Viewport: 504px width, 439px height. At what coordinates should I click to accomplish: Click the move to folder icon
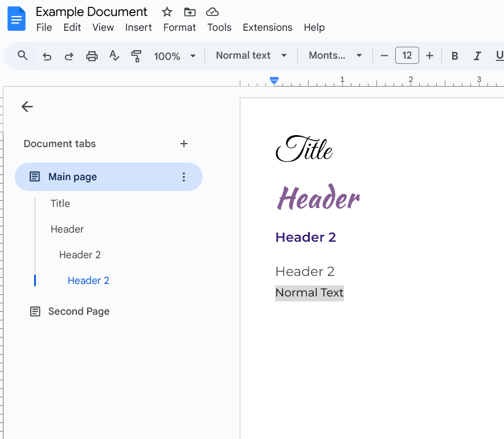coord(190,12)
